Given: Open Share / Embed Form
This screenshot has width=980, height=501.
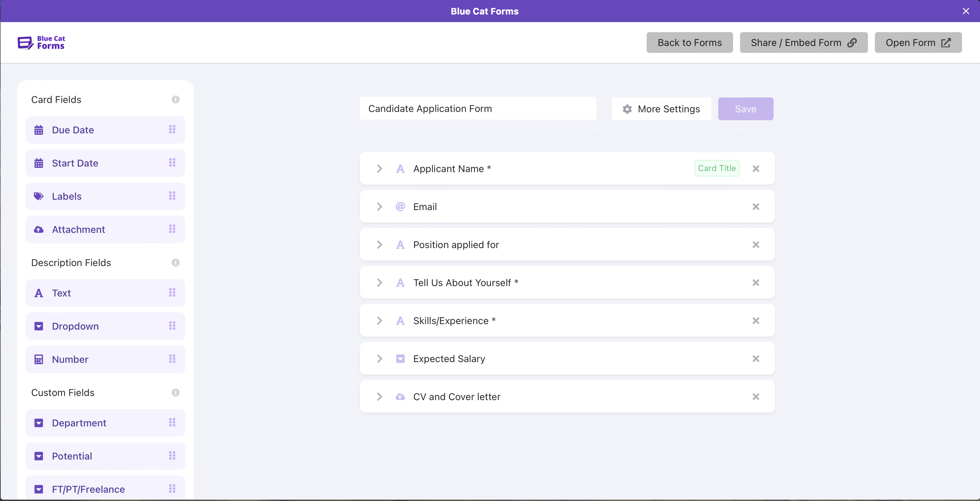Looking at the screenshot, I should click(804, 42).
